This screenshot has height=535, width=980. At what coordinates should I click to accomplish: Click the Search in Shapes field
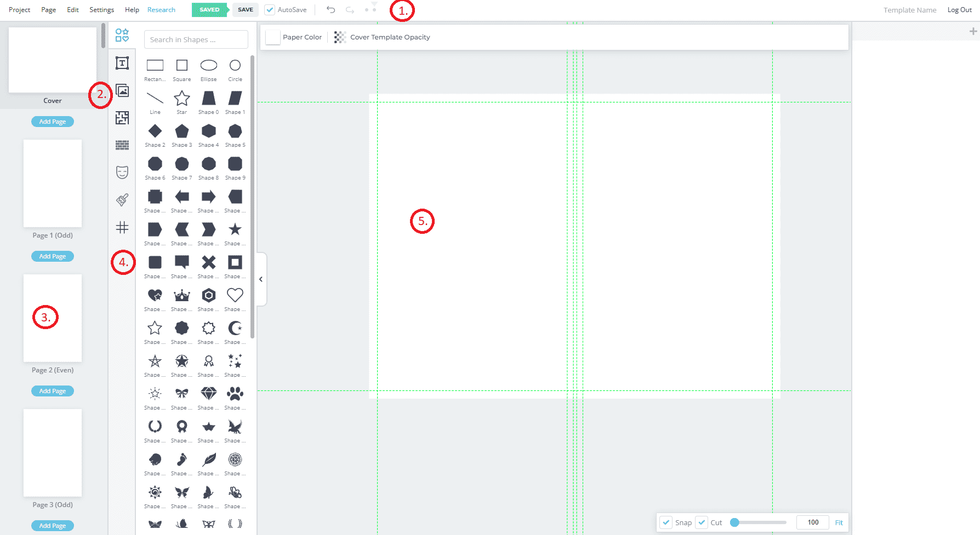196,39
